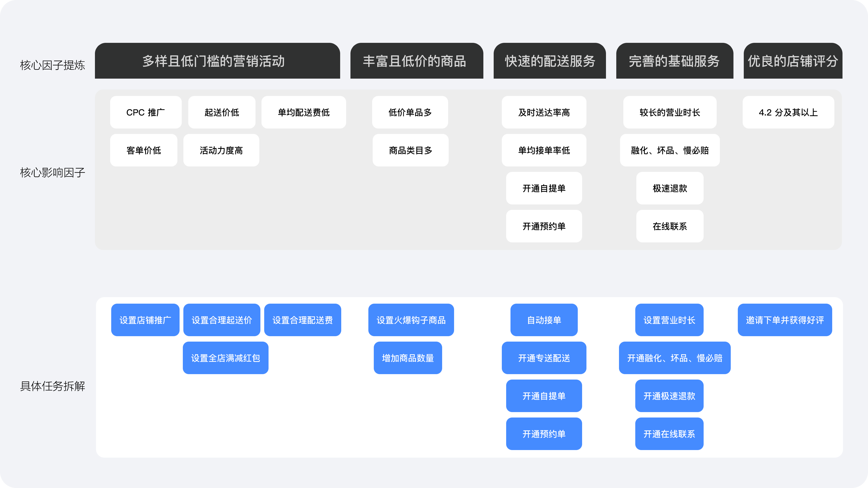Click the 开通专送配送 button
Screen dimensions: 868x488
point(544,358)
